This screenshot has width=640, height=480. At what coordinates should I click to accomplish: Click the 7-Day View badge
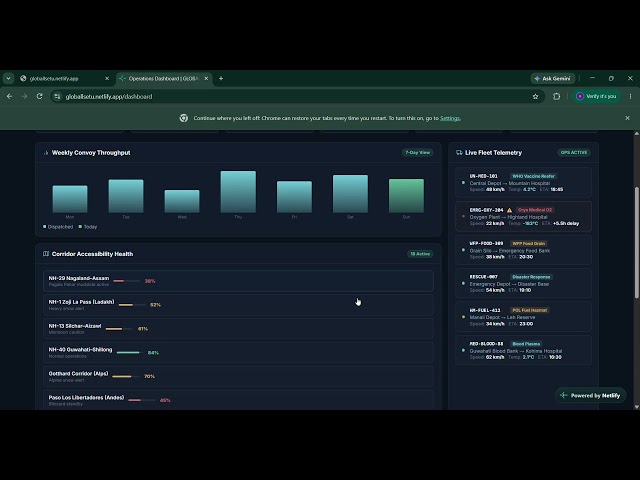pyautogui.click(x=418, y=152)
